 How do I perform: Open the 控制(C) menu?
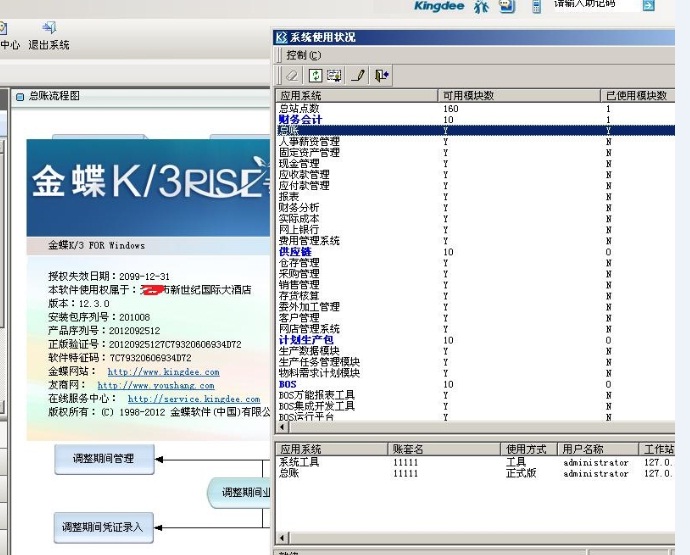click(303, 55)
